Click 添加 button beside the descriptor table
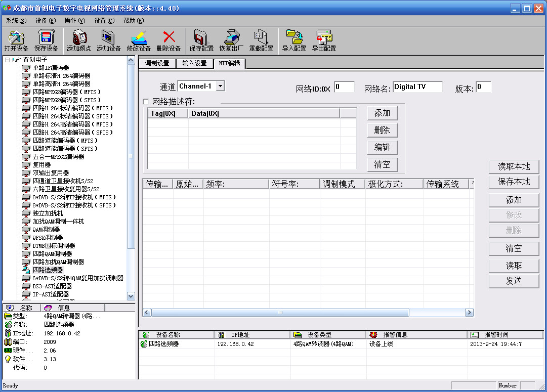 [383, 113]
